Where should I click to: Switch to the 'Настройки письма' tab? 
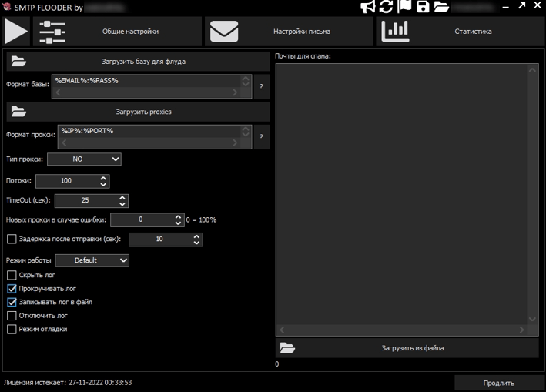pos(290,32)
